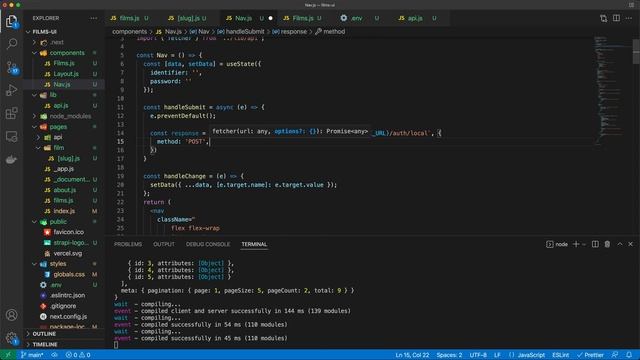
Task: Click editor vertical scrollbar thumb
Action: point(636,51)
